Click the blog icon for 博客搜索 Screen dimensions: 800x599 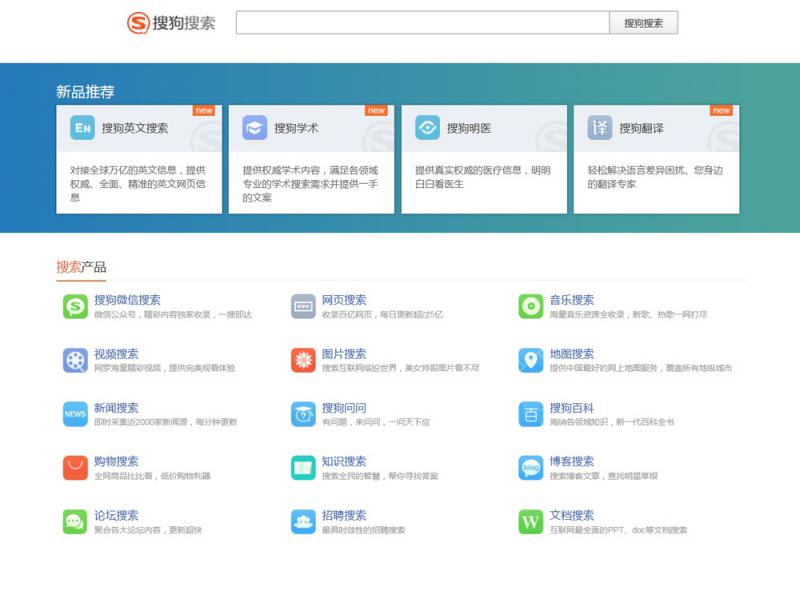(531, 468)
